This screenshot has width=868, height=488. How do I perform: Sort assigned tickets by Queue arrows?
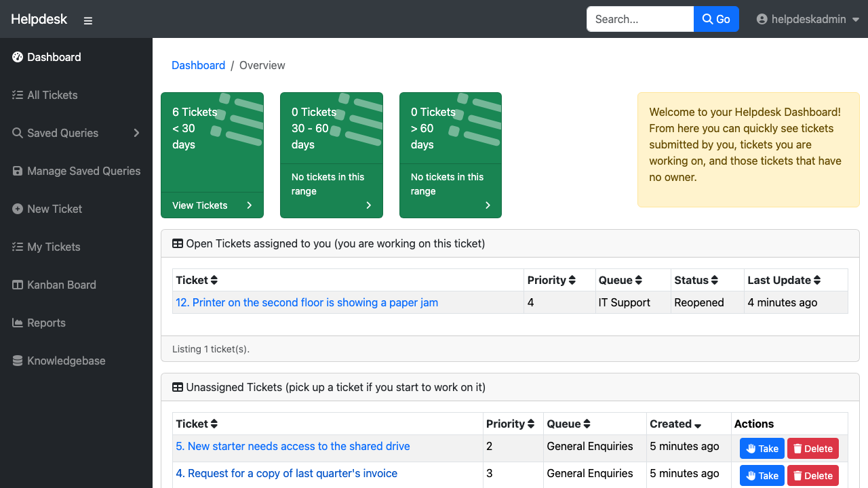click(x=639, y=280)
